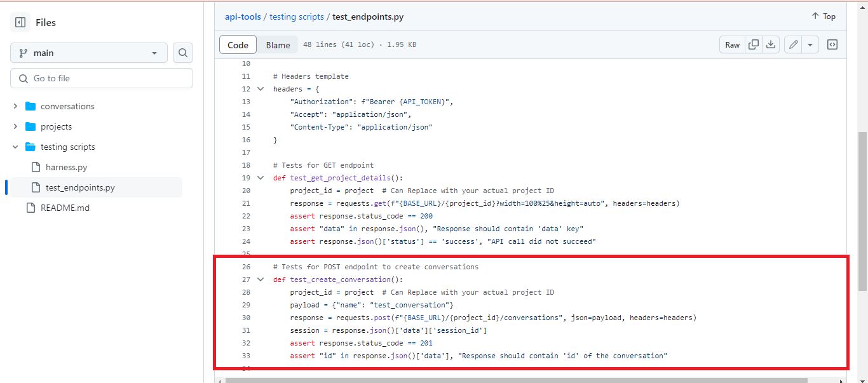Jump to Top of the file

tap(823, 16)
